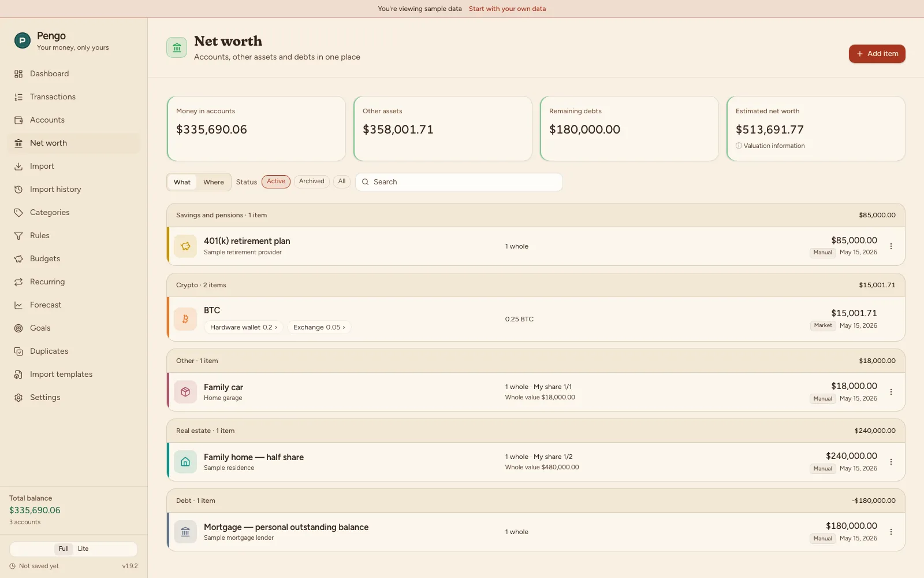Open the three-dot menu for Mortgage row
This screenshot has height=578, width=924.
(x=891, y=532)
